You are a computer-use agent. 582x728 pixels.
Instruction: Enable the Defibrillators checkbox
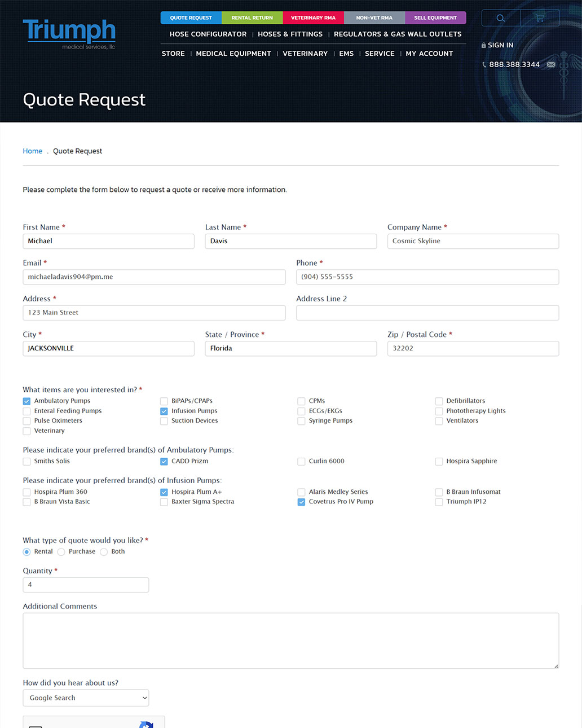tap(439, 401)
